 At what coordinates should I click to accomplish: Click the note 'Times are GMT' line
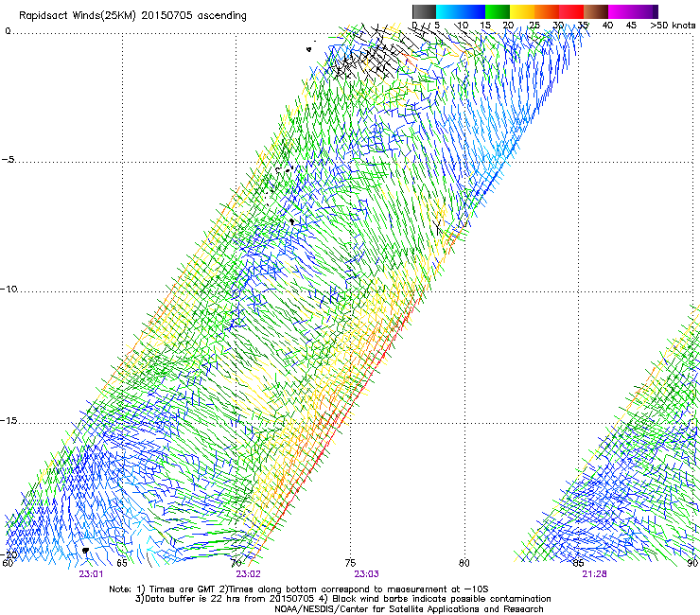(x=299, y=589)
